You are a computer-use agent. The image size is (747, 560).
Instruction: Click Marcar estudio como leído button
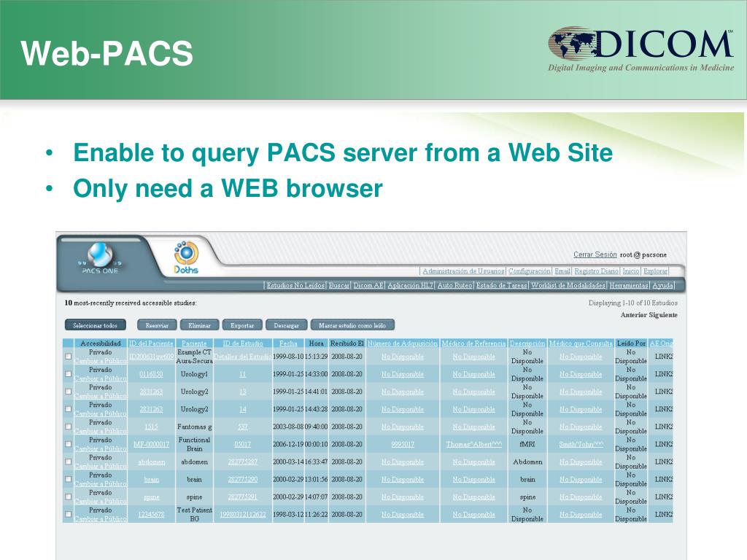(352, 325)
